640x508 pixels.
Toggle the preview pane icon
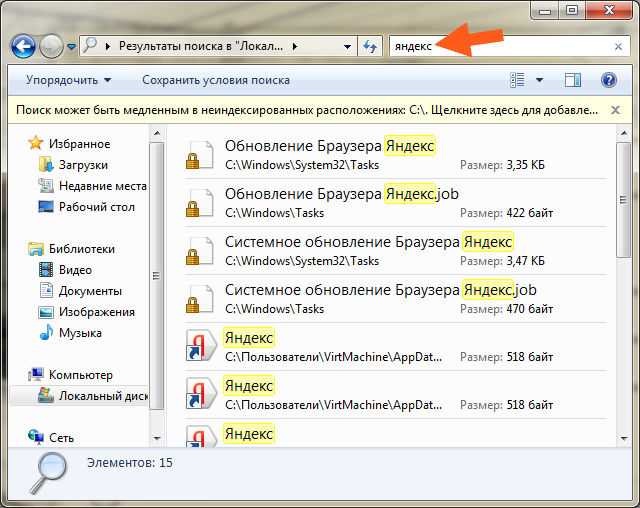pyautogui.click(x=572, y=80)
